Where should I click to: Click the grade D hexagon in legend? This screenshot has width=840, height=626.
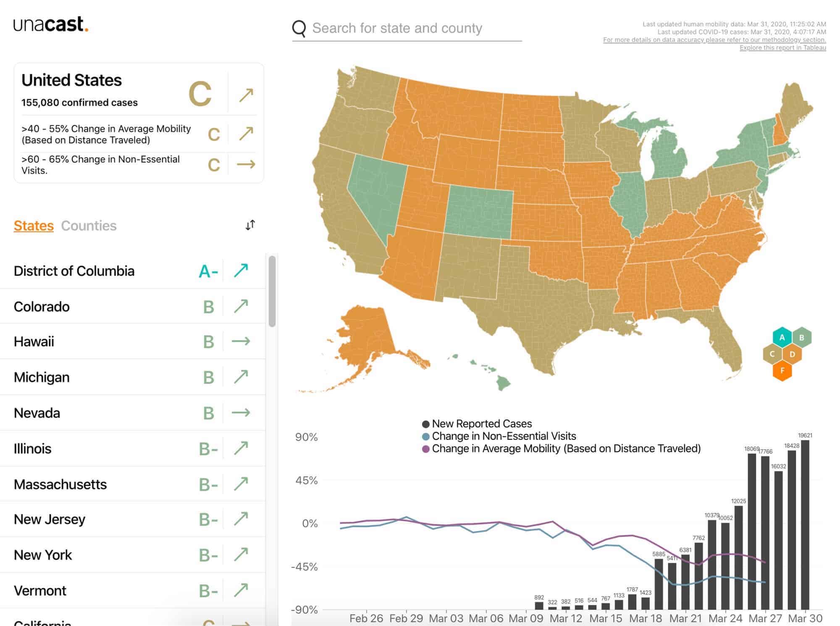tap(792, 354)
